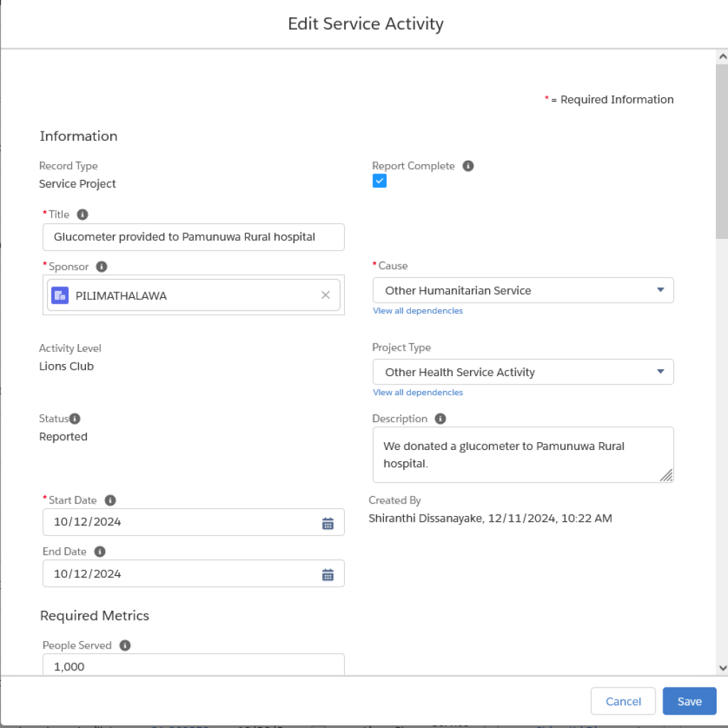Click the Title field info icon
The width and height of the screenshot is (728, 728).
(x=82, y=215)
